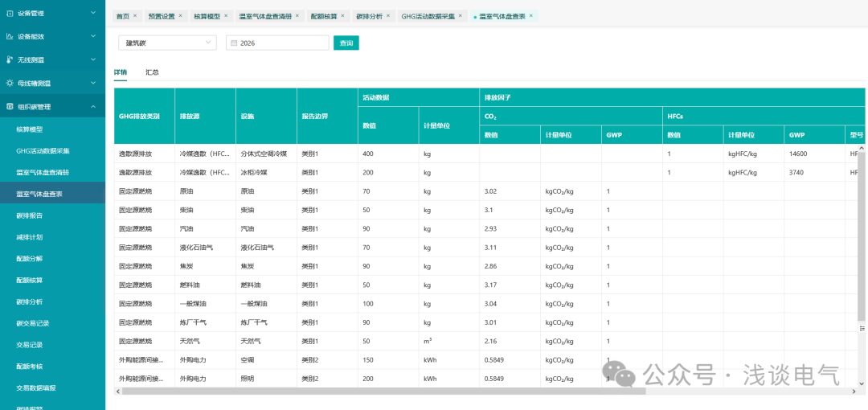868x410 pixels.
Task: Click the CO₂ value 2.16
Action: coord(490,342)
